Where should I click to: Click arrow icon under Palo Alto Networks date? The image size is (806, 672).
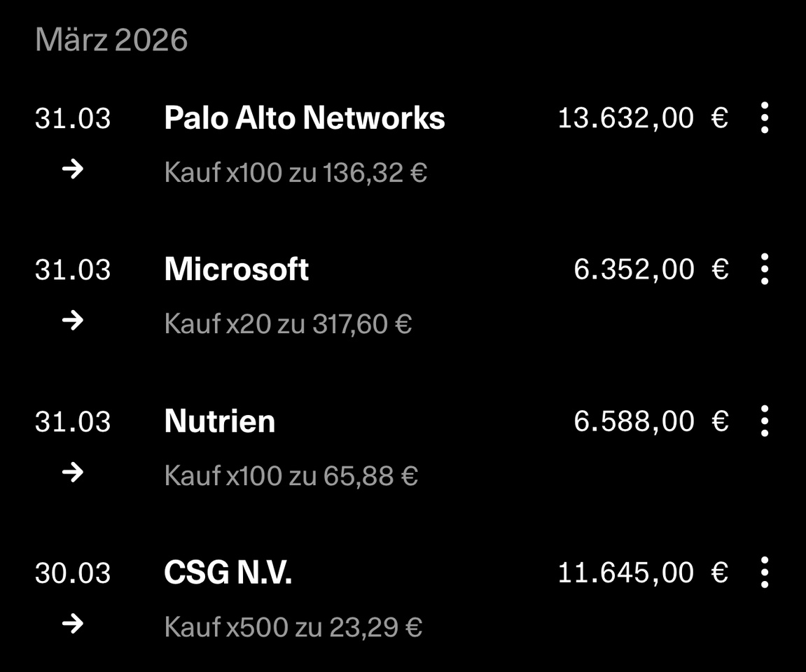[73, 169]
